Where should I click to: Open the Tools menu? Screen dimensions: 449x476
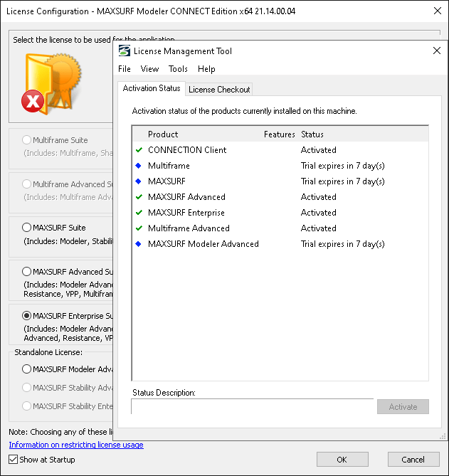[178, 69]
